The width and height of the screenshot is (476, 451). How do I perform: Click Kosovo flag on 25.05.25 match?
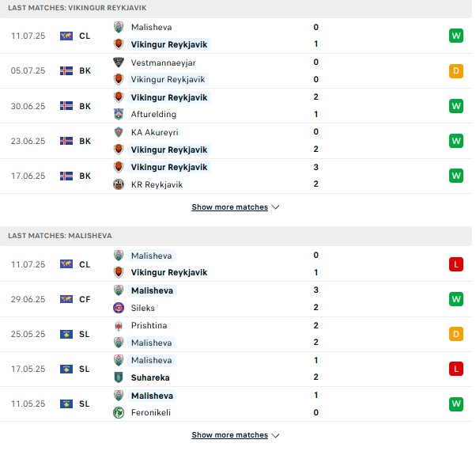coord(66,334)
